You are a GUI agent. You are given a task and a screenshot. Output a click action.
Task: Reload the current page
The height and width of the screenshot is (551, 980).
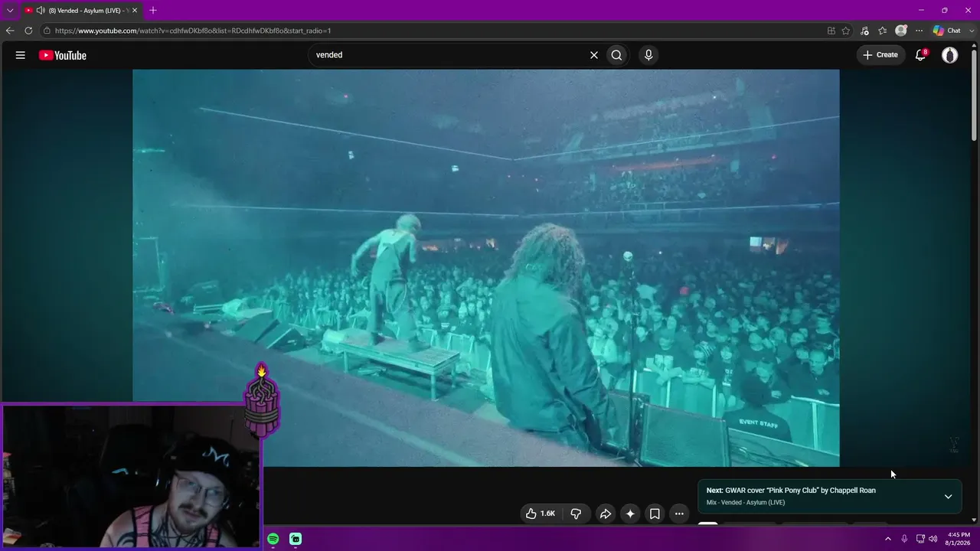coord(28,31)
